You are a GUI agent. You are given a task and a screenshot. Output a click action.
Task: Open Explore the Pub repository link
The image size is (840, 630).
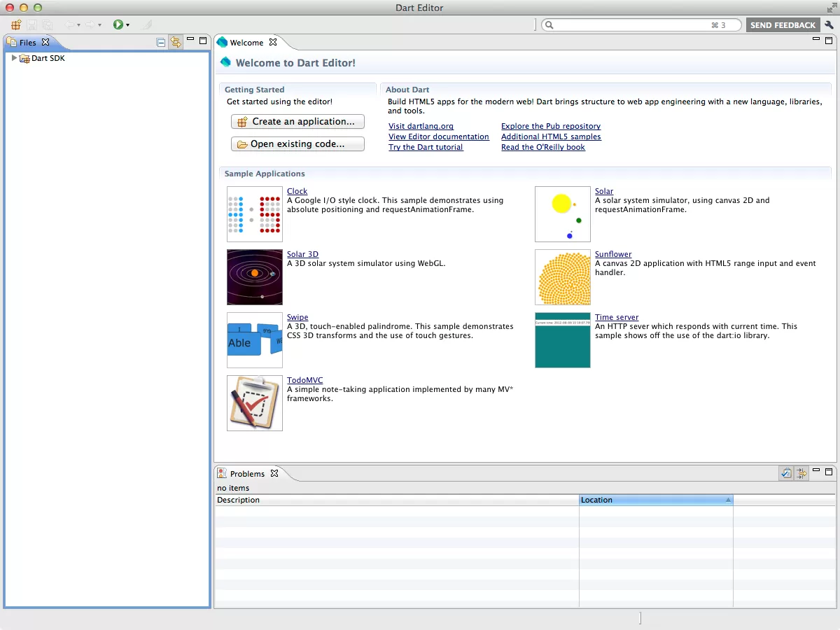(x=551, y=126)
